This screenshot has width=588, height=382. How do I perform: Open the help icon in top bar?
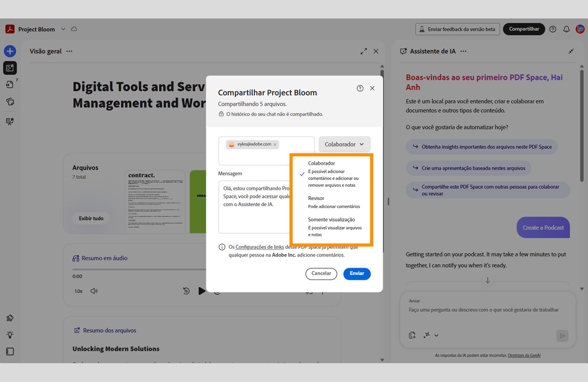coord(553,29)
